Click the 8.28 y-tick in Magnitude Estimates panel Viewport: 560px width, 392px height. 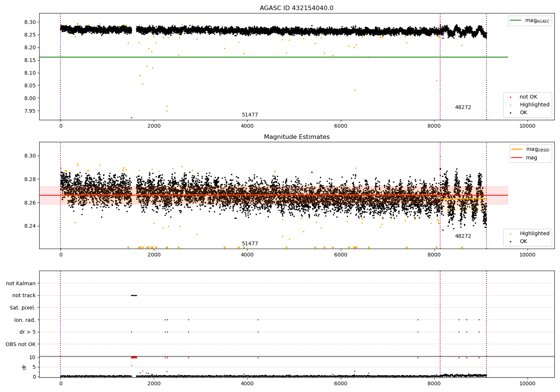click(31, 180)
